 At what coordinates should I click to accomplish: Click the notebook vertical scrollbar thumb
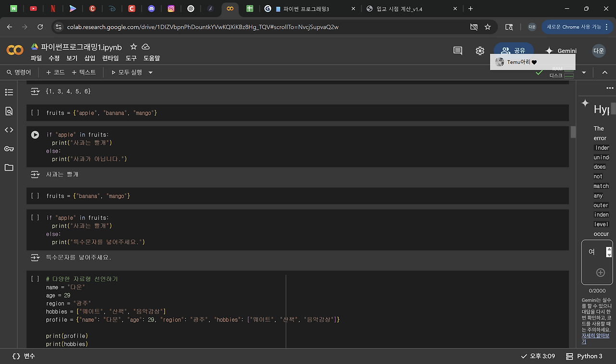[573, 132]
